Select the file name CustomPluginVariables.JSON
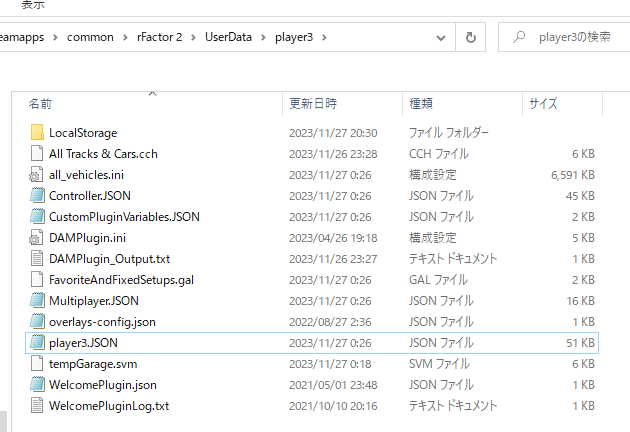The width and height of the screenshot is (630, 432). click(124, 217)
